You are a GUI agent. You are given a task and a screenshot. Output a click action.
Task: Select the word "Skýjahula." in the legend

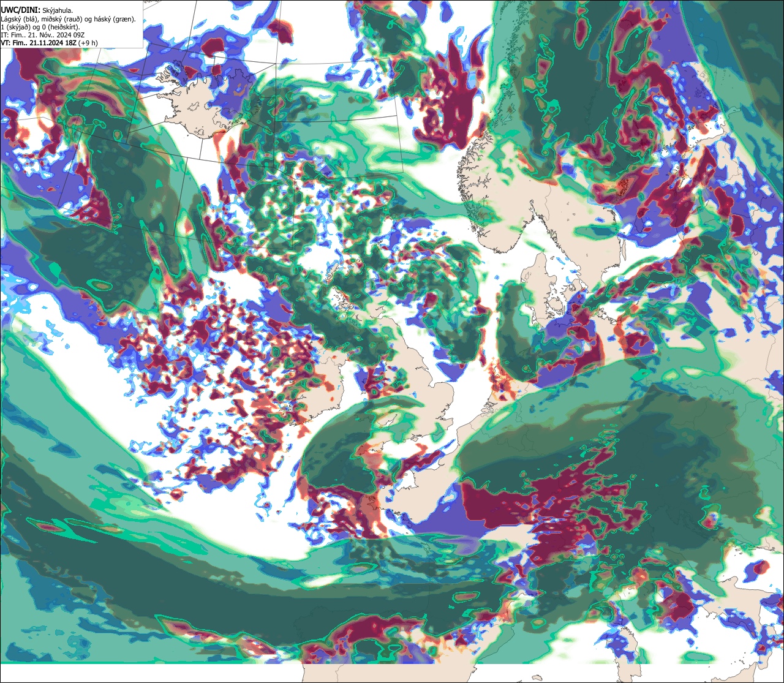pyautogui.click(x=58, y=11)
